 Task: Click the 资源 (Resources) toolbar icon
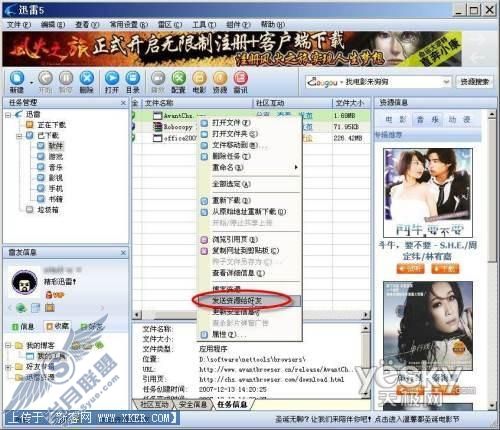(x=220, y=81)
